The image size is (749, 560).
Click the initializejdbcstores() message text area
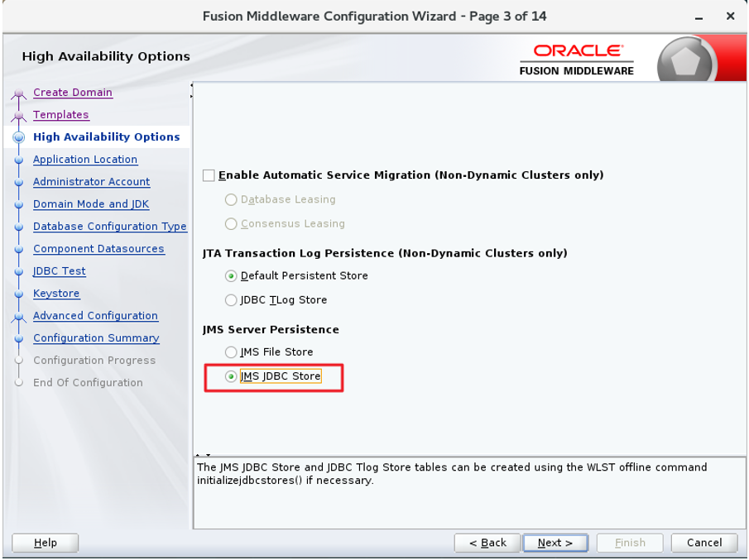pos(470,493)
